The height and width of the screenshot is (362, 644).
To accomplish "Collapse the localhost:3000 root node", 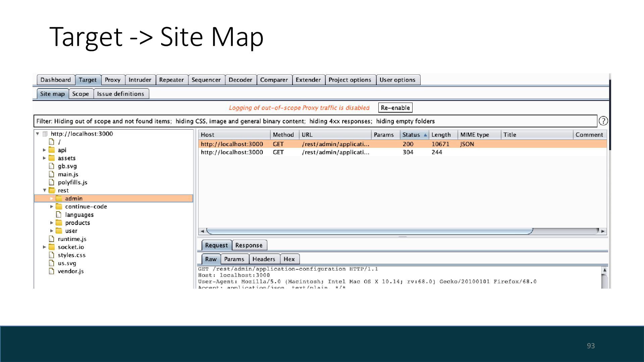I will [x=38, y=134].
